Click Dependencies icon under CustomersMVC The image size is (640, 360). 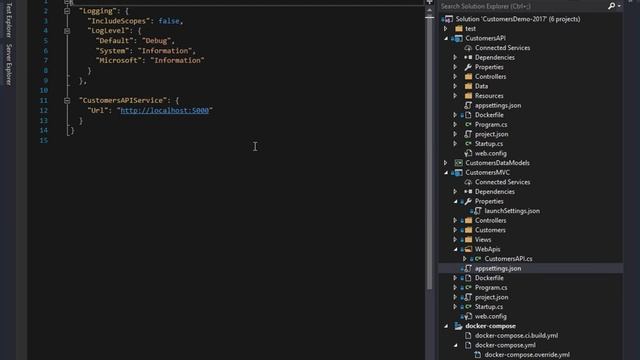[468, 192]
